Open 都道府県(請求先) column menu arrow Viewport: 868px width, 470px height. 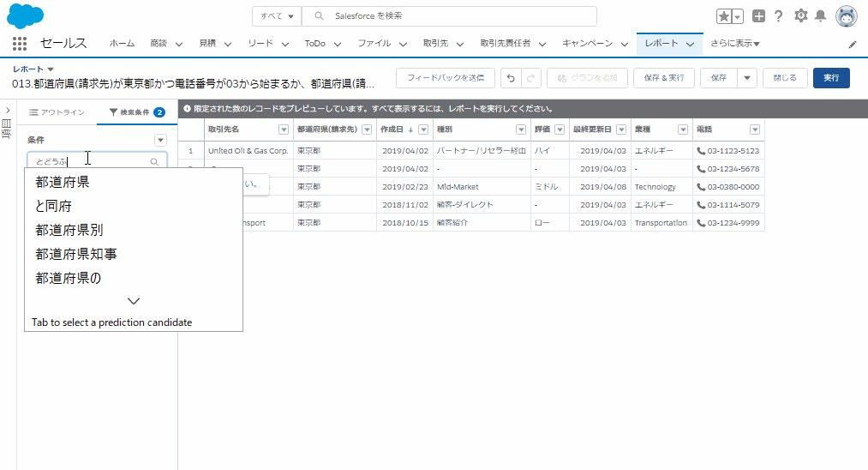367,130
